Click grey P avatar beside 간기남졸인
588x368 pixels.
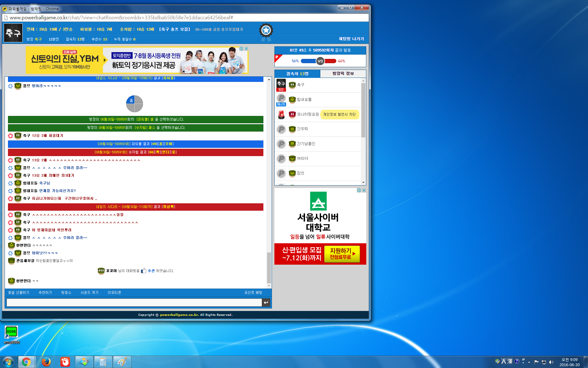pyautogui.click(x=281, y=144)
